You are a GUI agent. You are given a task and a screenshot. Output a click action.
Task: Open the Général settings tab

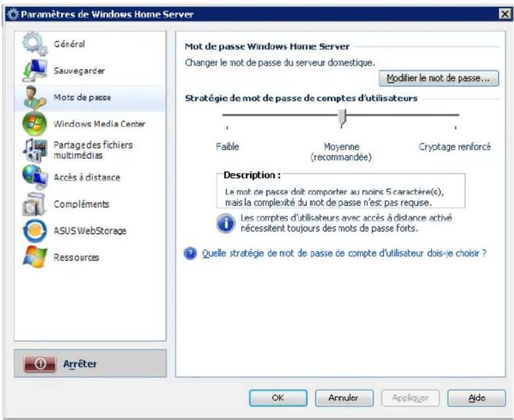pos(90,44)
